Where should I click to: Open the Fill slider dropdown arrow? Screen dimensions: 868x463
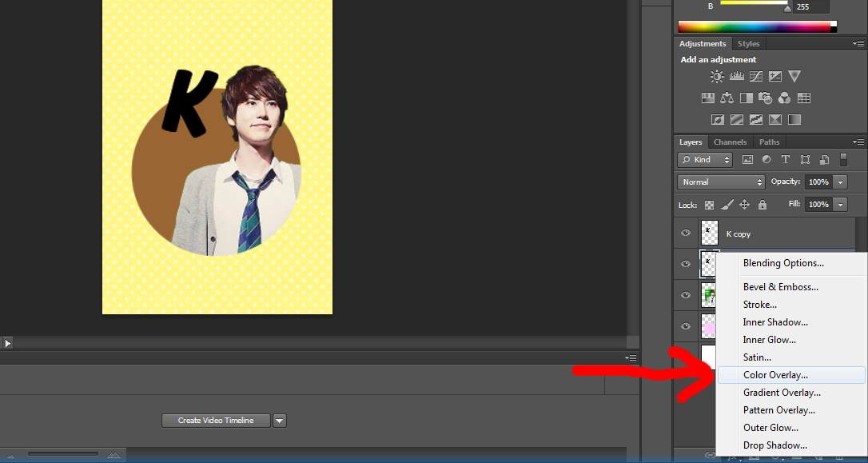point(841,205)
